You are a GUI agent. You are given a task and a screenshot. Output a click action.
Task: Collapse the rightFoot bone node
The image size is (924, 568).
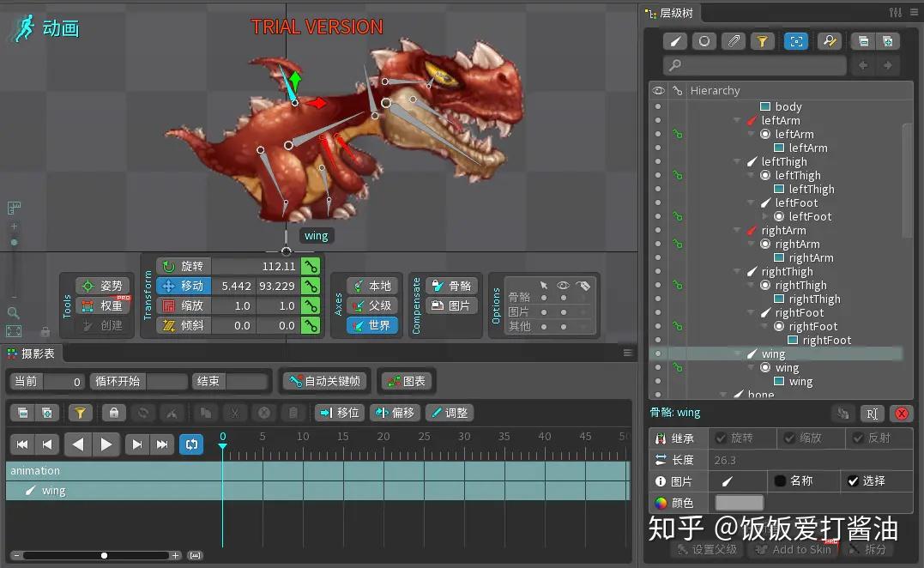tap(751, 313)
